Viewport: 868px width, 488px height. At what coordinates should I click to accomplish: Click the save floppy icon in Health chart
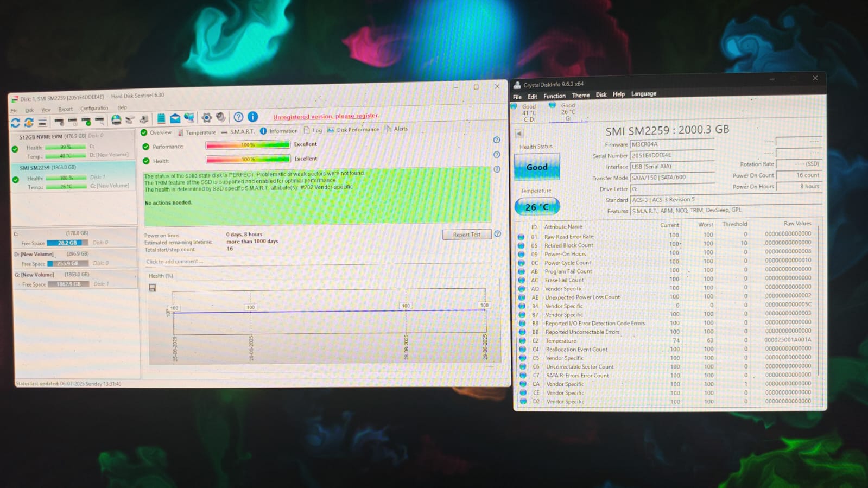pos(153,288)
